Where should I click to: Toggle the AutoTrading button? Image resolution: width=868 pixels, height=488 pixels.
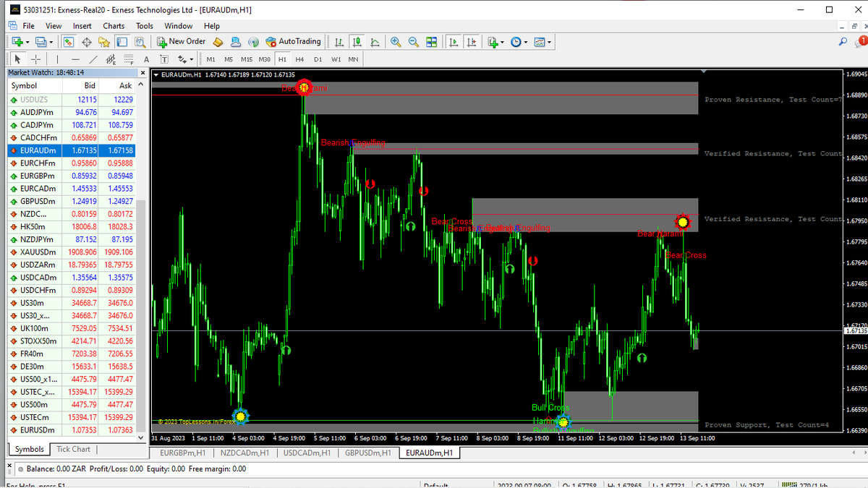tap(294, 42)
